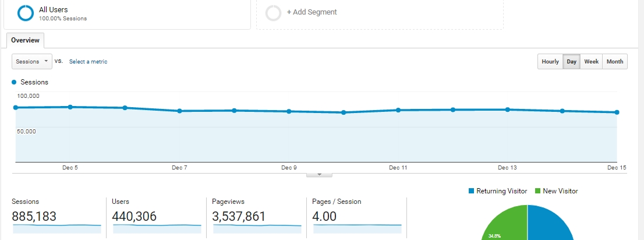644x240 pixels.
Task: Click the Dec 11 axis label
Action: (x=398, y=168)
